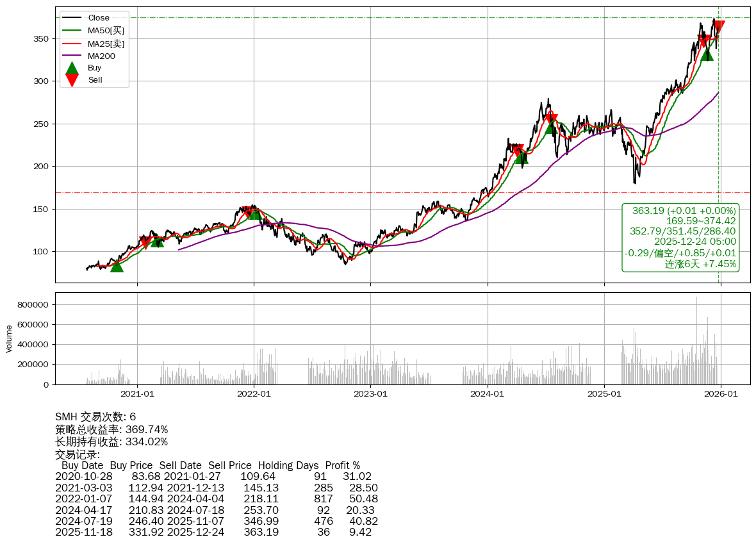The width and height of the screenshot is (756, 544).
Task: Click the MA25 red legend entry
Action: point(106,43)
